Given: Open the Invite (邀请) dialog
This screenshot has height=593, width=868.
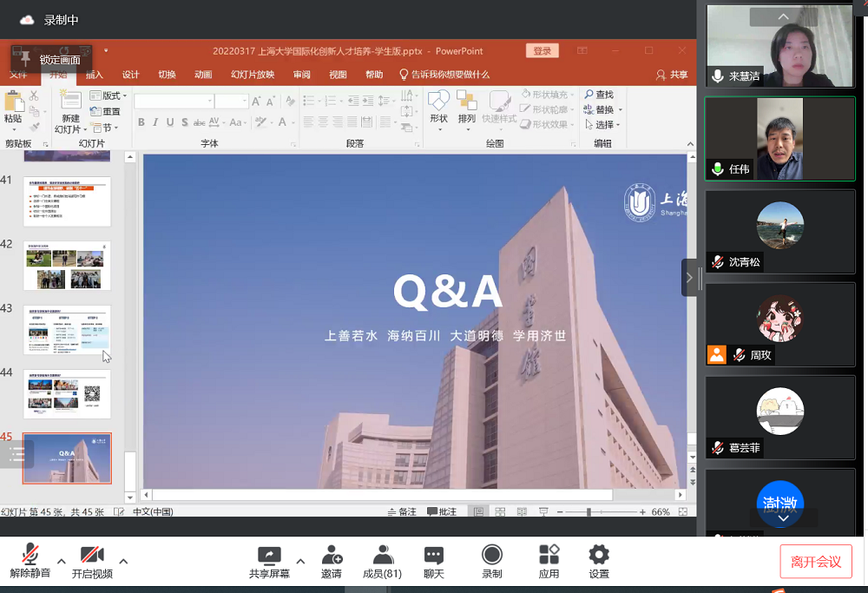Looking at the screenshot, I should point(332,562).
